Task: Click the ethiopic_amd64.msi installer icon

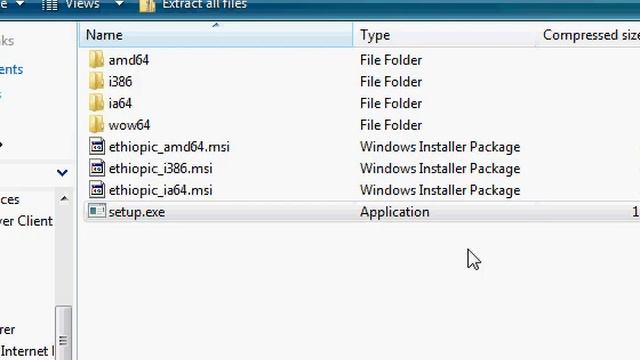Action: tap(97, 146)
